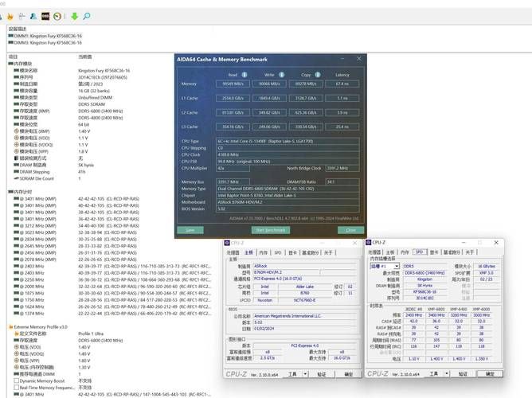Switch to 处理器 tab in left CPU-Z
The height and width of the screenshot is (398, 532).
233,252
